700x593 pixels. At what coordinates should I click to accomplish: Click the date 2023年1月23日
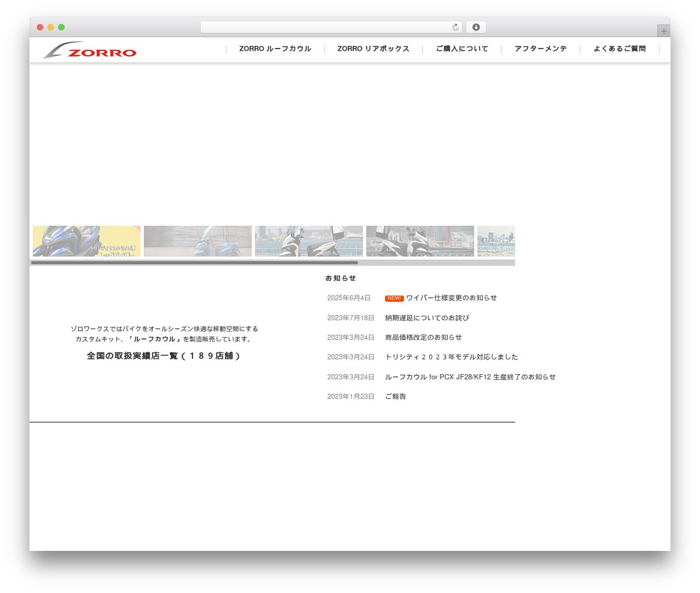click(x=351, y=397)
